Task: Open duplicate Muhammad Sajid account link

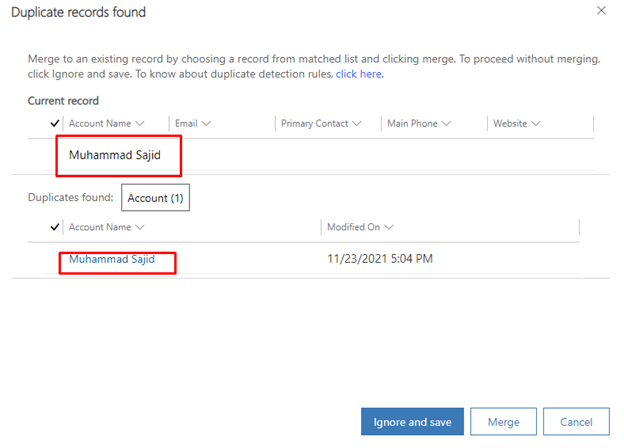Action: pyautogui.click(x=112, y=260)
